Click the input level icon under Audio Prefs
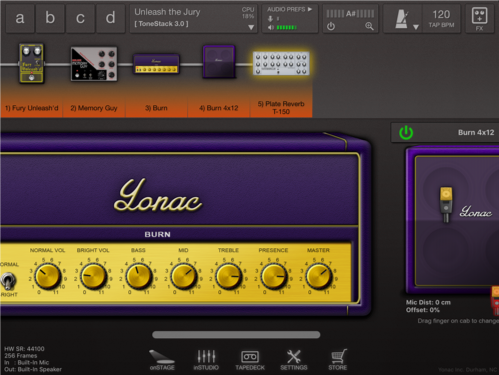This screenshot has width=499, height=375. (x=270, y=19)
